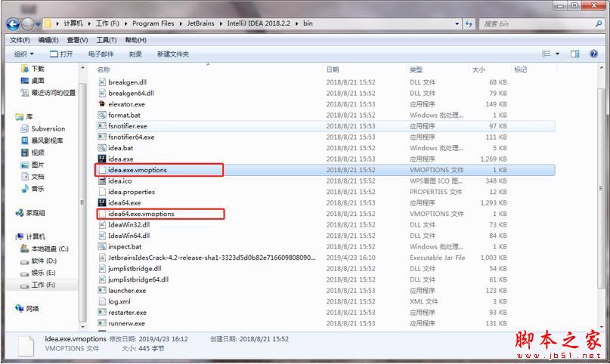Open the 文件(F) menu
This screenshot has width=610, height=364.
point(20,40)
